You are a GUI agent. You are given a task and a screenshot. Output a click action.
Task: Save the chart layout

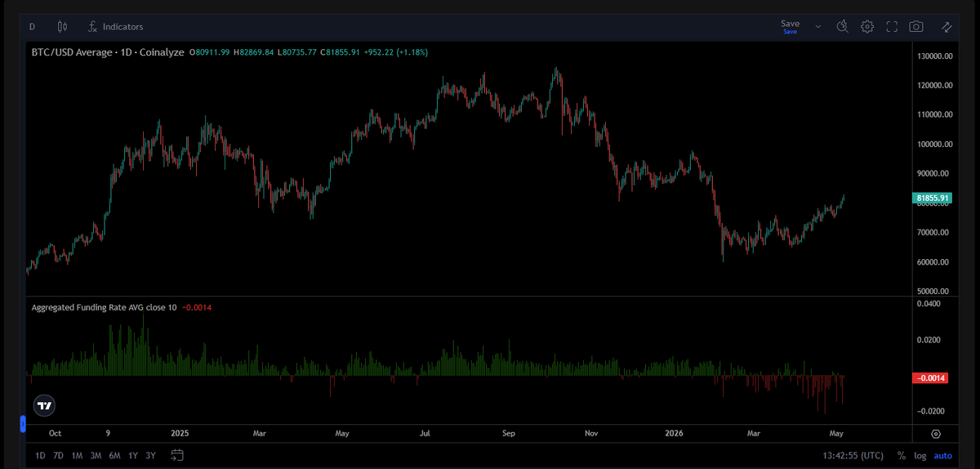[790, 26]
